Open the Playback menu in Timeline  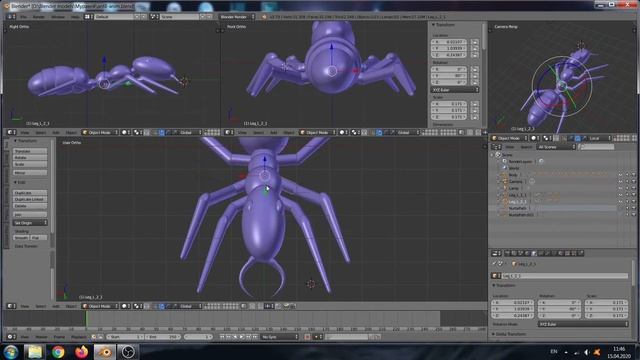tap(78, 337)
